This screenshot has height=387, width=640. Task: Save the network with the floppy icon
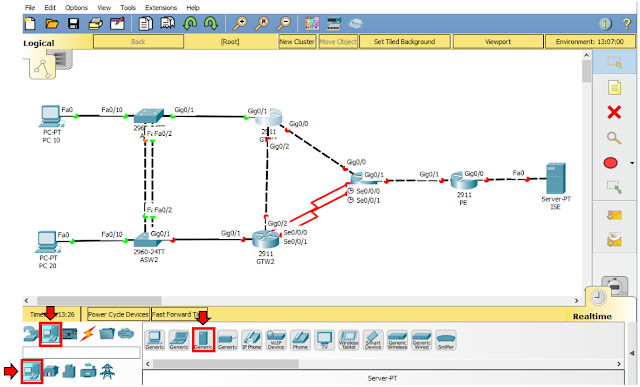click(73, 24)
